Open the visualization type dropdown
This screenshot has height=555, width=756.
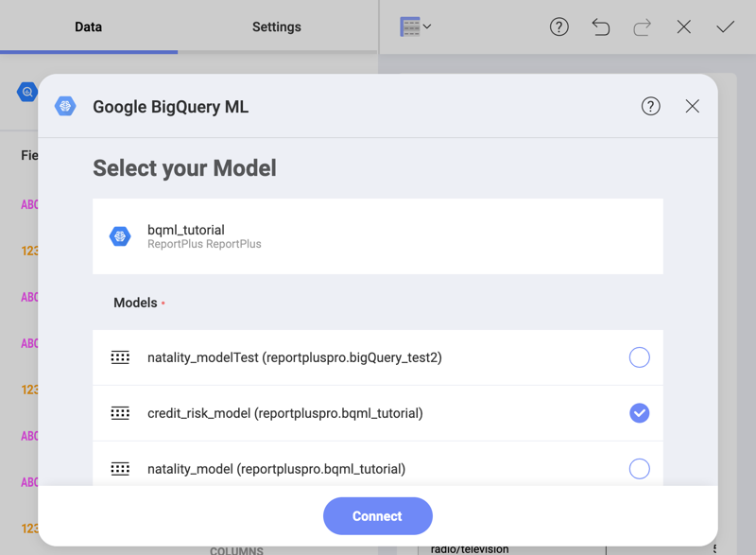(416, 26)
